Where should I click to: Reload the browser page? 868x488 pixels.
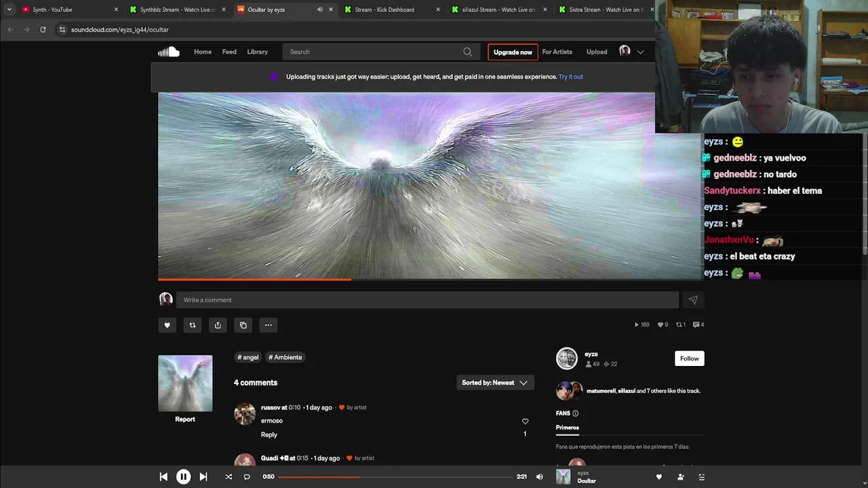point(43,30)
